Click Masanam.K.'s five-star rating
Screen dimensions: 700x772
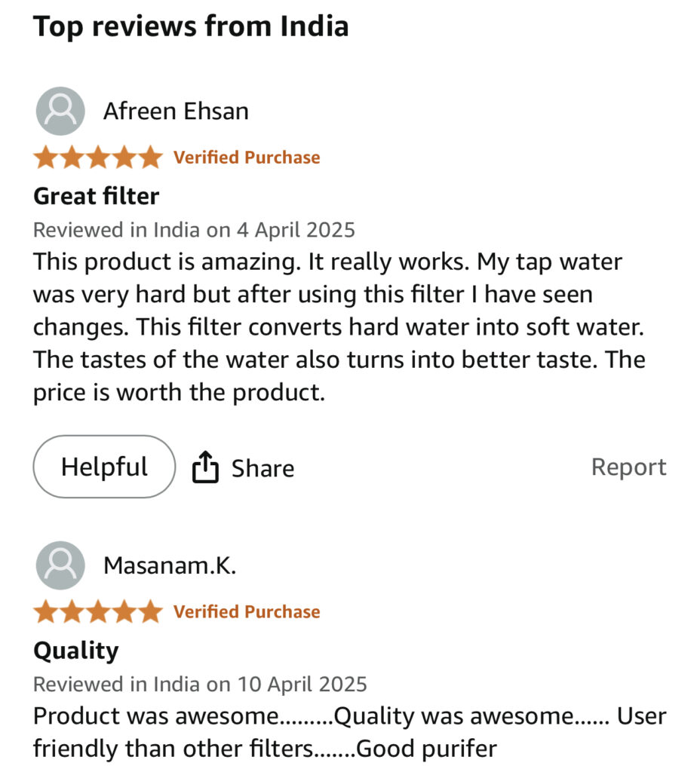click(x=98, y=611)
